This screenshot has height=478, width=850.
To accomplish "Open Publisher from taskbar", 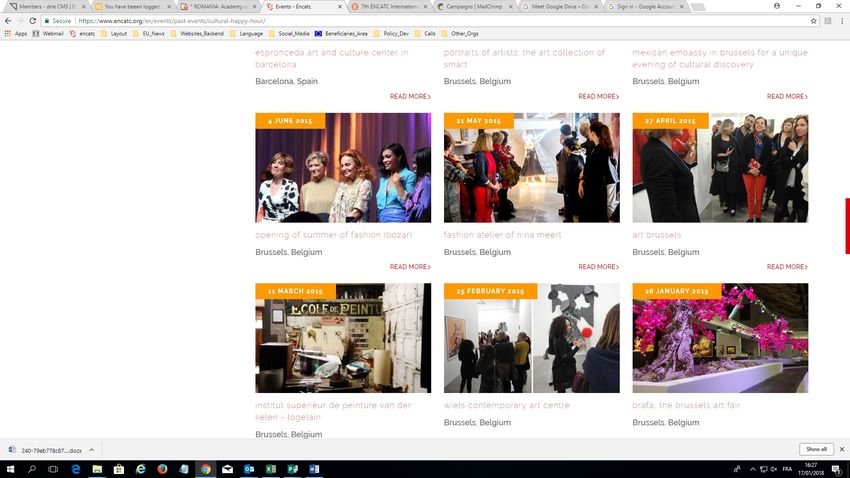I will (x=292, y=469).
